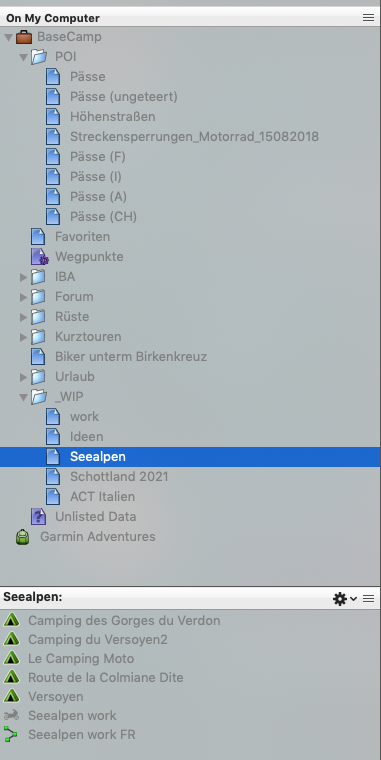Click the route icon beside Seealpen work FR
Image resolution: width=381 pixels, height=760 pixels.
11,734
